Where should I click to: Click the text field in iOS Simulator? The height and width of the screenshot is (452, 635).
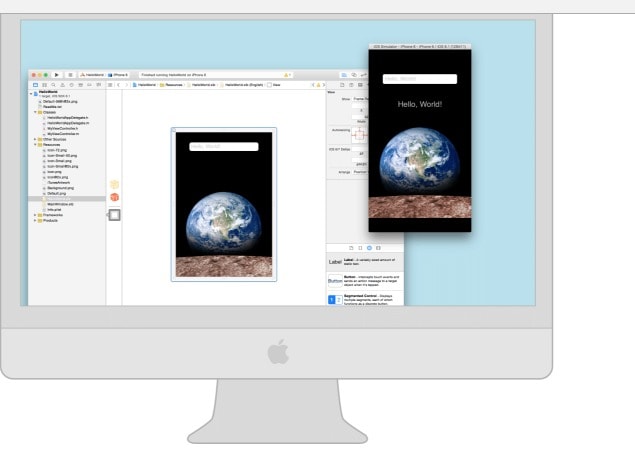tap(420, 79)
